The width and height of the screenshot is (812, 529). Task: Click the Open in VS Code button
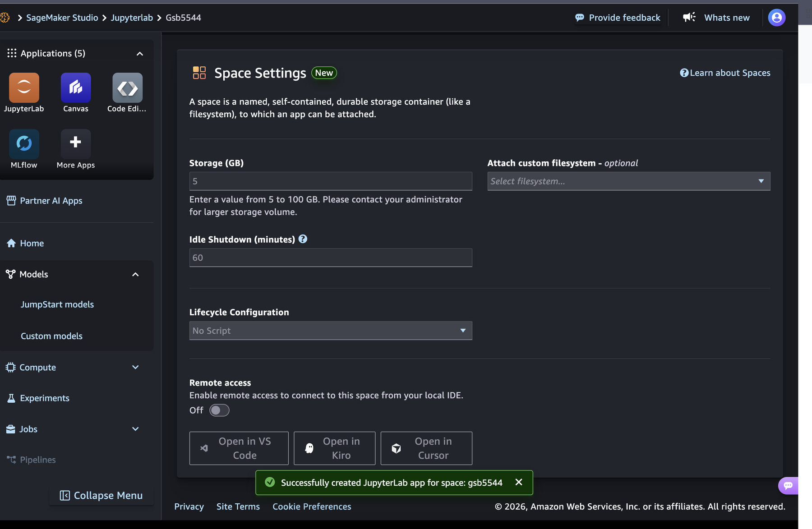coord(239,448)
